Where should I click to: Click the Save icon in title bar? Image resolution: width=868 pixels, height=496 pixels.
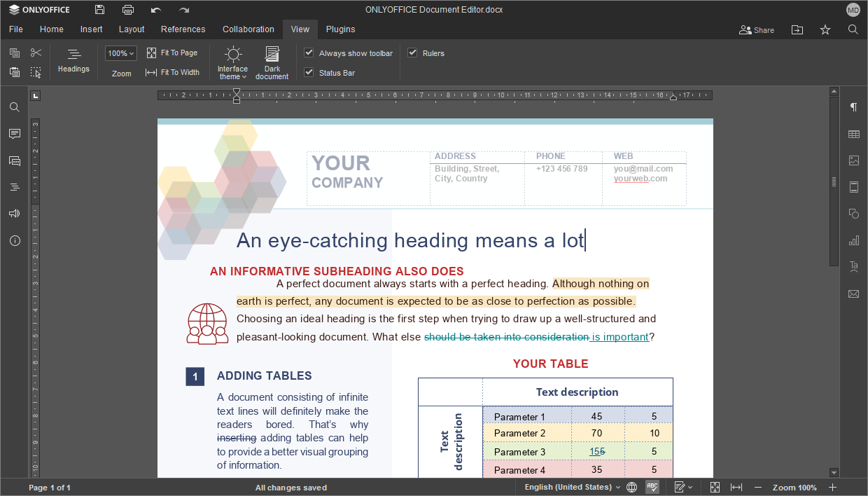[x=99, y=10]
